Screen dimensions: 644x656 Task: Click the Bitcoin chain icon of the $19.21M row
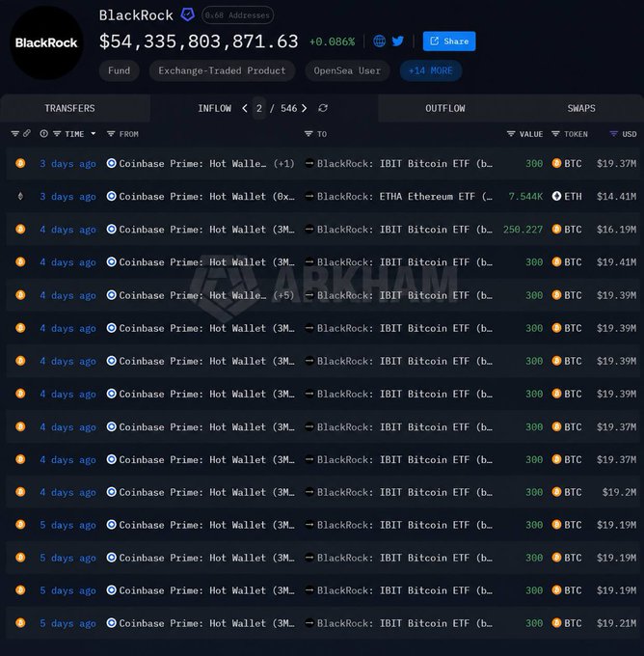20,623
